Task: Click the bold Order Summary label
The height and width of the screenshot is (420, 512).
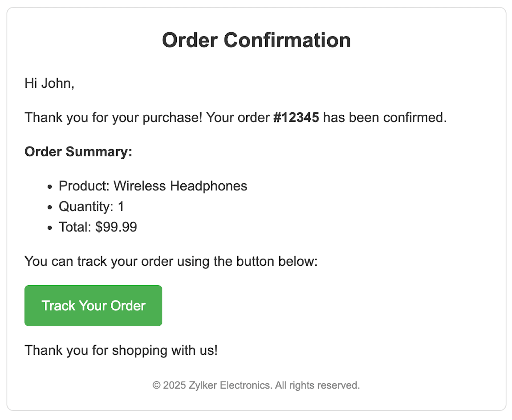Action: 78,152
